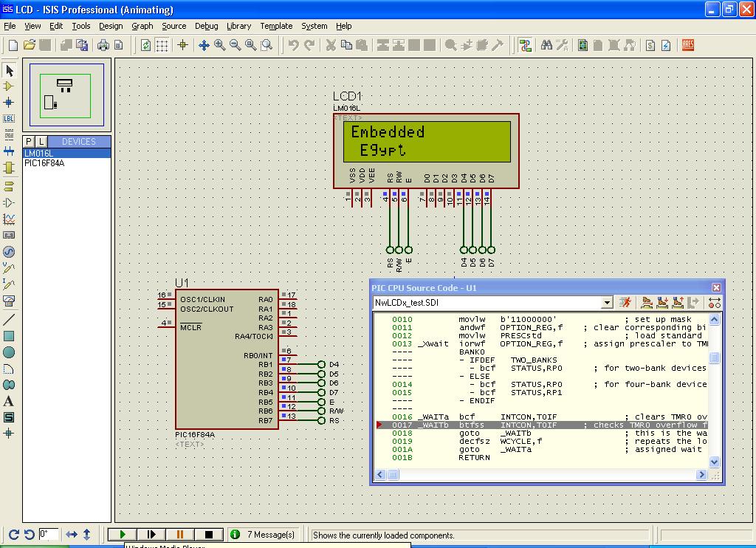Open the Design menu
This screenshot has height=548, width=756.
point(111,26)
